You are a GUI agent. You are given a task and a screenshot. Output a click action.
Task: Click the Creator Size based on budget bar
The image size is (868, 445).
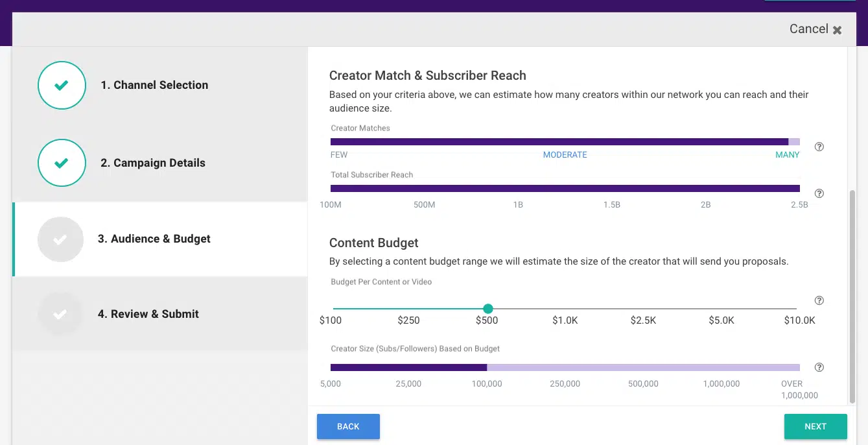565,367
